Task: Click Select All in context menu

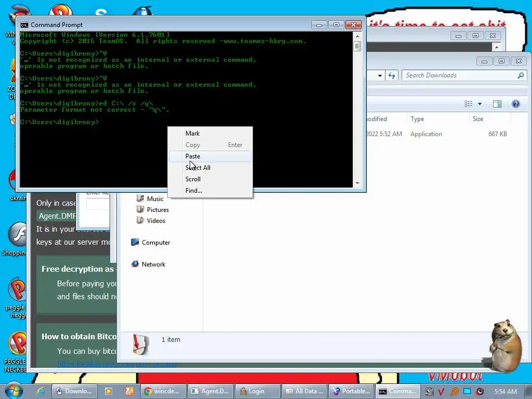Action: pos(210,168)
